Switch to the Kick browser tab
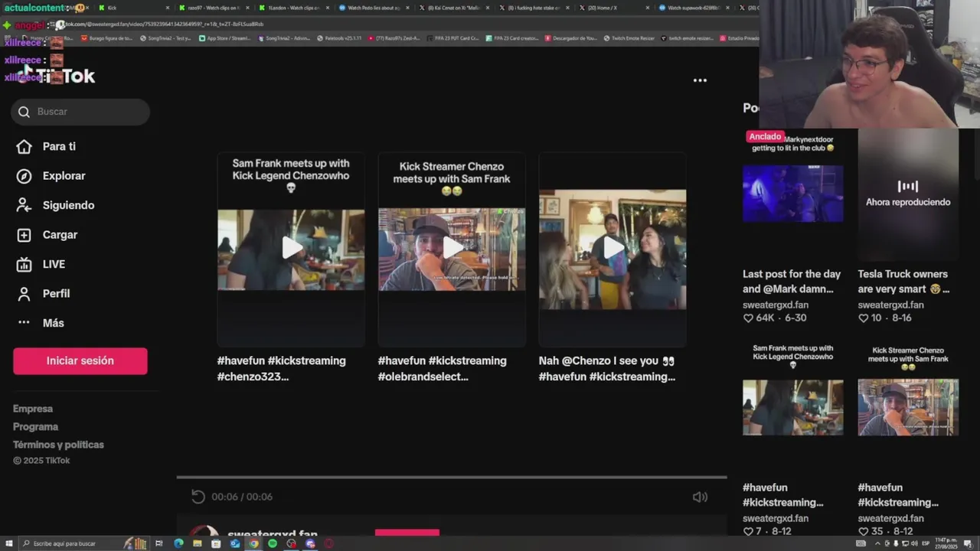 (134, 8)
